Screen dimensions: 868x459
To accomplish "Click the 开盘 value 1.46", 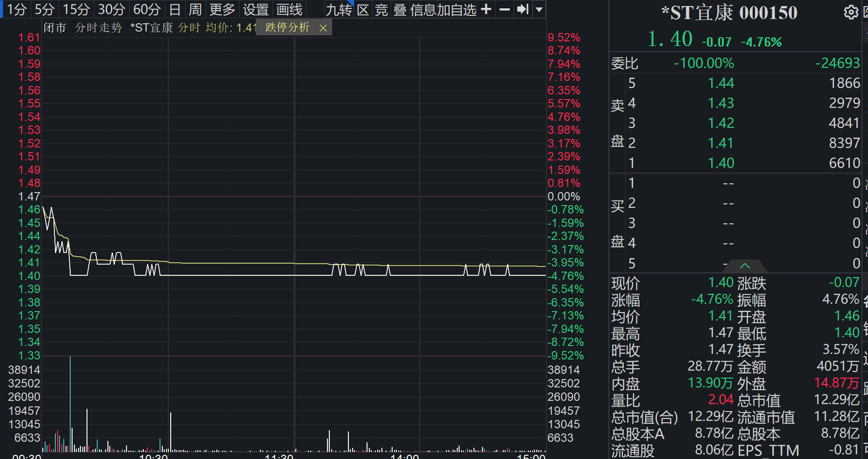I will tap(847, 316).
